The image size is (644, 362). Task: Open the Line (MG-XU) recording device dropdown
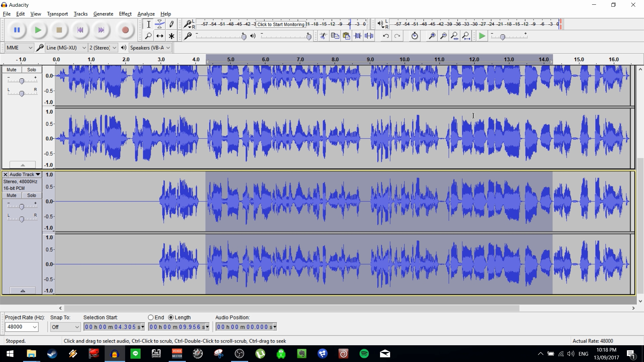[66, 48]
